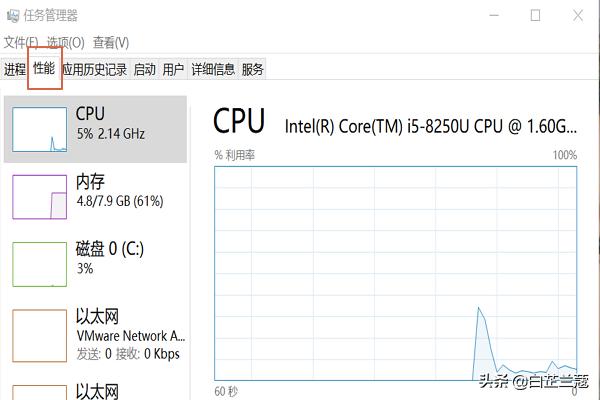The image size is (600, 400).
Task: Switch to the 性能 tab
Action: pyautogui.click(x=44, y=69)
